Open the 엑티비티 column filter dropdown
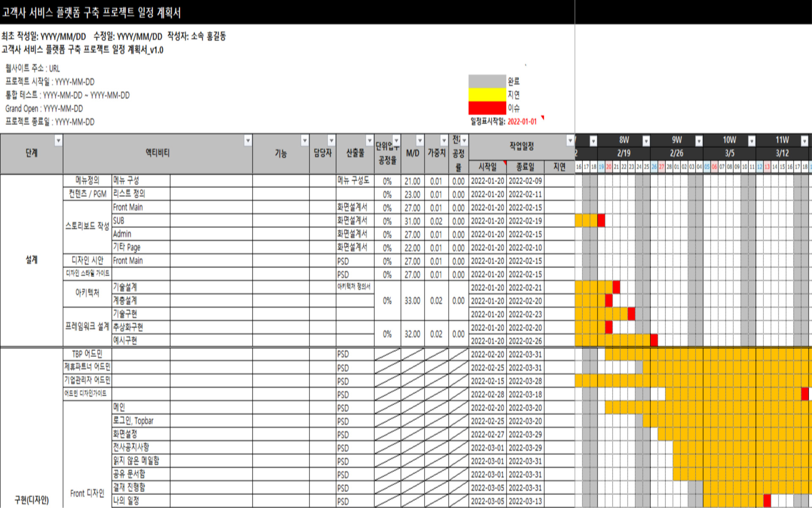The image size is (812, 508). pyautogui.click(x=248, y=141)
